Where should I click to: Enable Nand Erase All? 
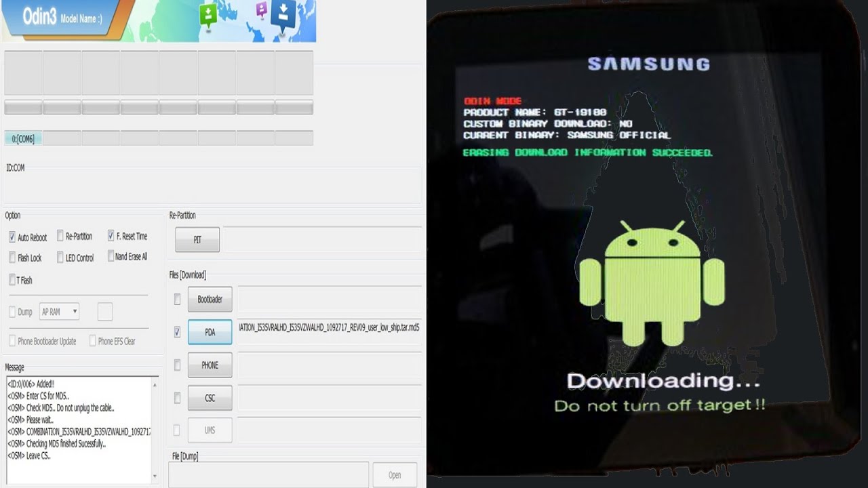click(x=111, y=256)
